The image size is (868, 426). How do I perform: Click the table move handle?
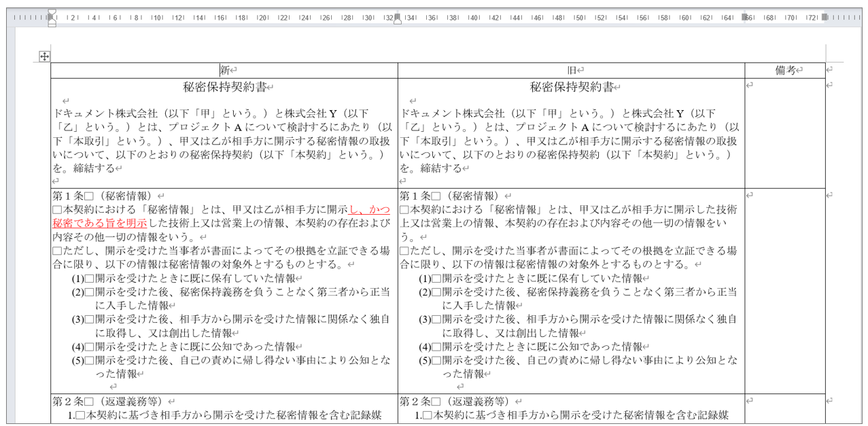(x=45, y=56)
